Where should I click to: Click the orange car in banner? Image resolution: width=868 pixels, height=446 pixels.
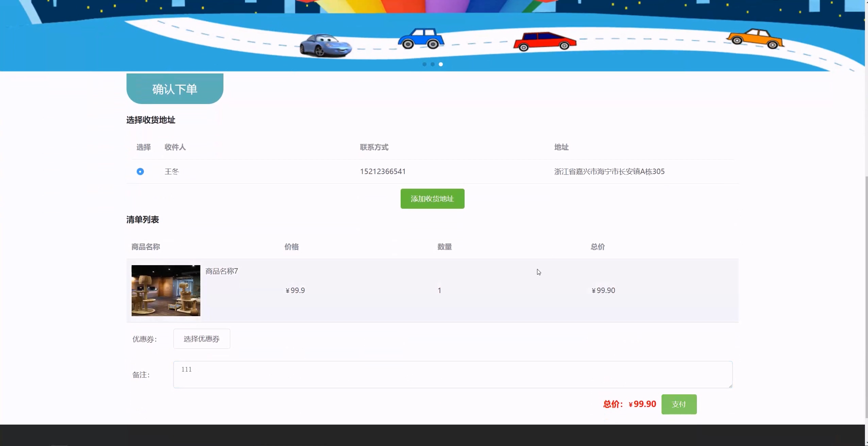755,39
